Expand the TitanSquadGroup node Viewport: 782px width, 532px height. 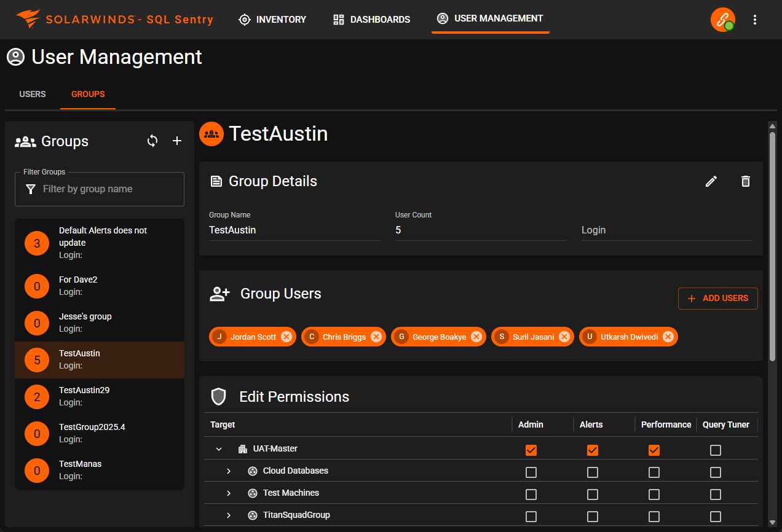(229, 515)
